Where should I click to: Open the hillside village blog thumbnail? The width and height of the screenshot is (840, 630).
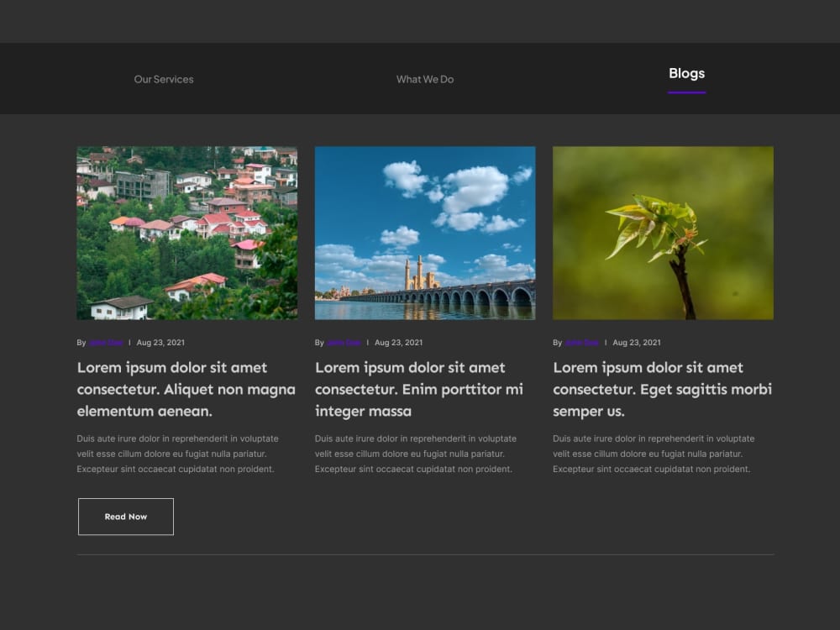[186, 233]
